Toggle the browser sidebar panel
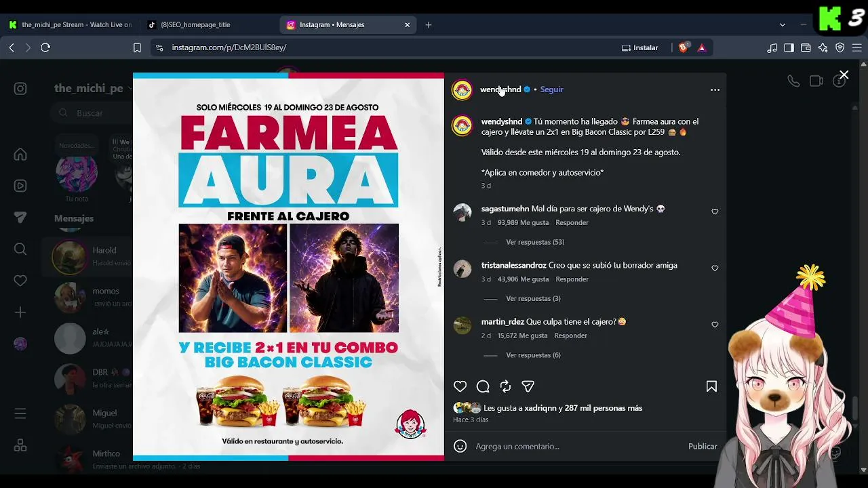868x488 pixels. [x=789, y=47]
